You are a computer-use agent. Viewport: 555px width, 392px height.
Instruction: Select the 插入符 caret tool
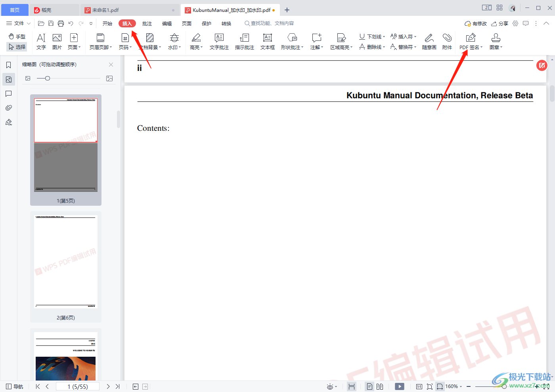403,36
